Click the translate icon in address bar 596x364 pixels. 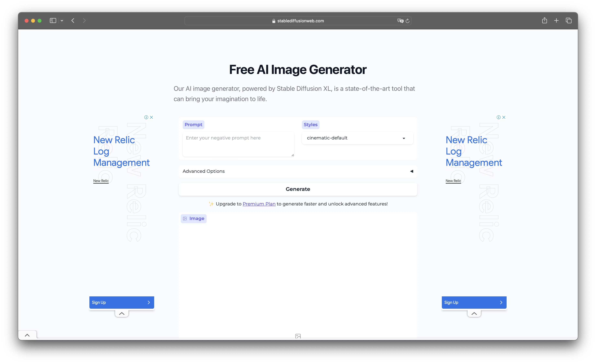(400, 21)
